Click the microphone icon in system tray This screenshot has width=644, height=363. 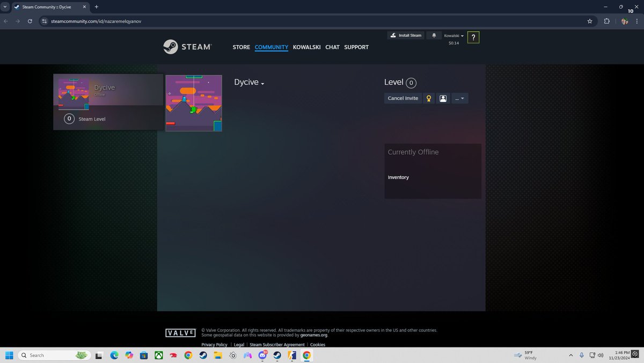pyautogui.click(x=582, y=355)
